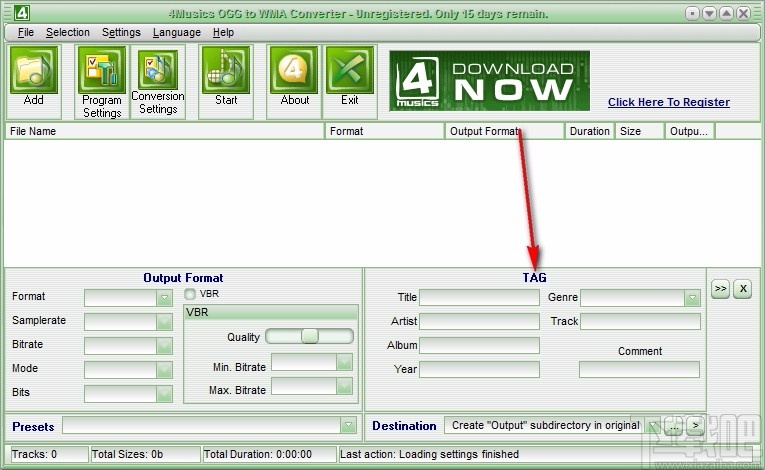
Task: Click the app logo in title bar
Action: click(x=21, y=13)
